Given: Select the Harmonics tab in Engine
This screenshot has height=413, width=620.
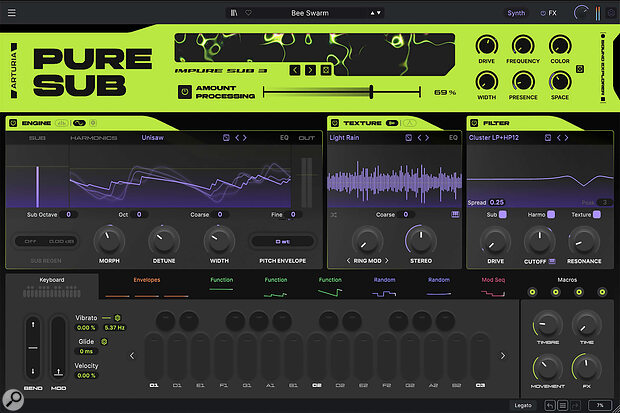Looking at the screenshot, I should click(x=93, y=138).
